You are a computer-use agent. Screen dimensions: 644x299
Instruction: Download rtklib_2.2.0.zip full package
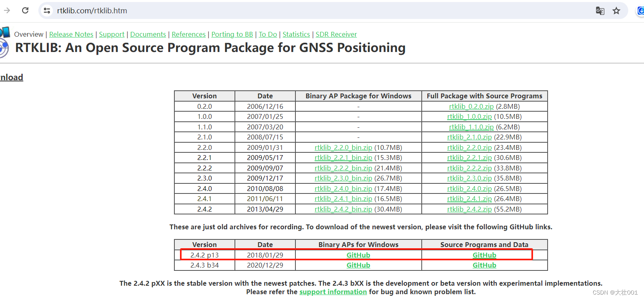pos(469,147)
